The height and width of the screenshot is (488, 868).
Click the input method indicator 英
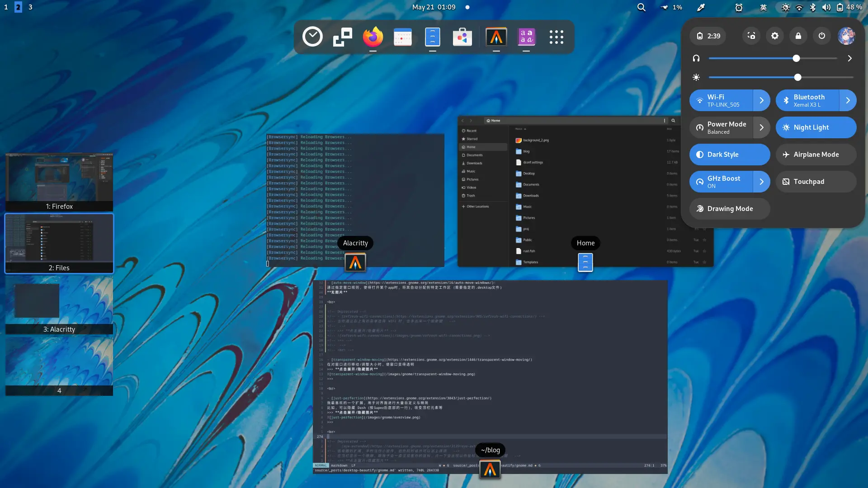point(763,7)
